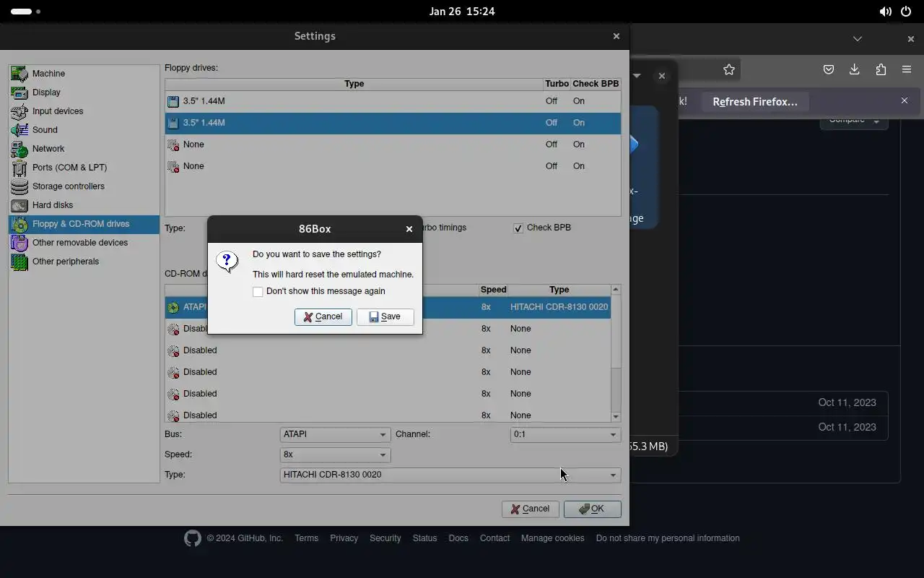Open the Contact footer link

[x=494, y=538]
